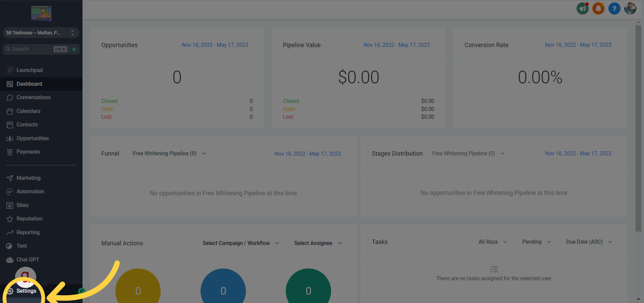Change Stages Distribution date range

[578, 154]
